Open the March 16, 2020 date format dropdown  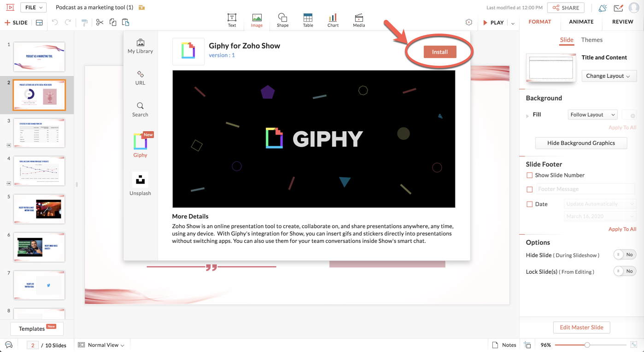point(600,216)
